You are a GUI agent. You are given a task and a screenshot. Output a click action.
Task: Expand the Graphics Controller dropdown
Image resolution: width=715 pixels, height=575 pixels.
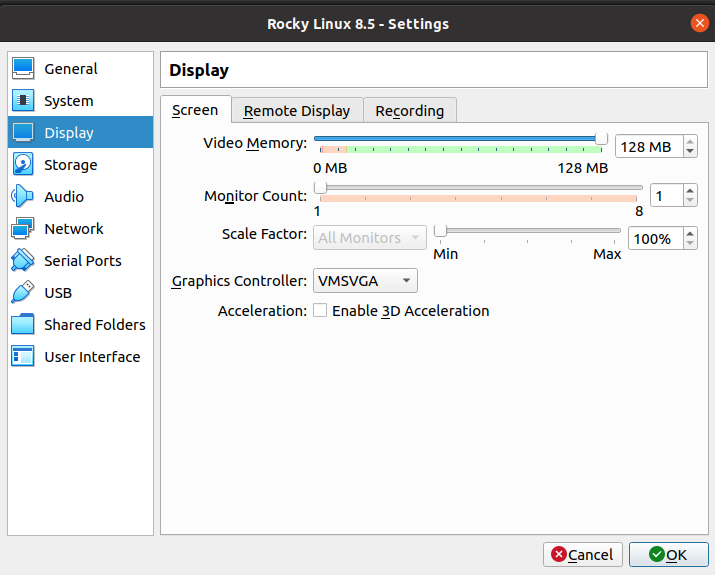[x=365, y=281]
